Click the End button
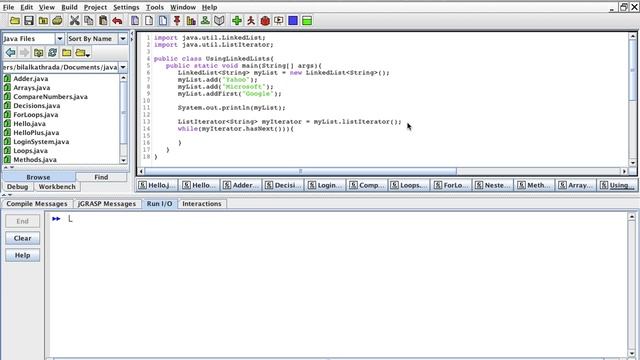640x360 pixels. click(22, 221)
